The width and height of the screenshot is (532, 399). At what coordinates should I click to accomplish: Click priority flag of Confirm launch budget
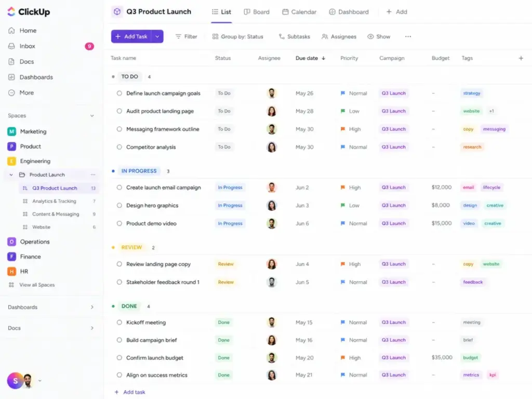343,357
